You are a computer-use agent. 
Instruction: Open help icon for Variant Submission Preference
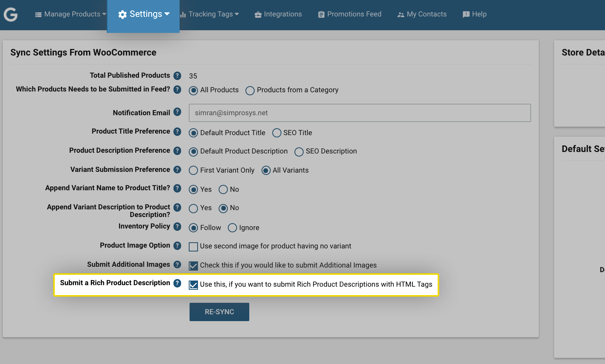[177, 169]
